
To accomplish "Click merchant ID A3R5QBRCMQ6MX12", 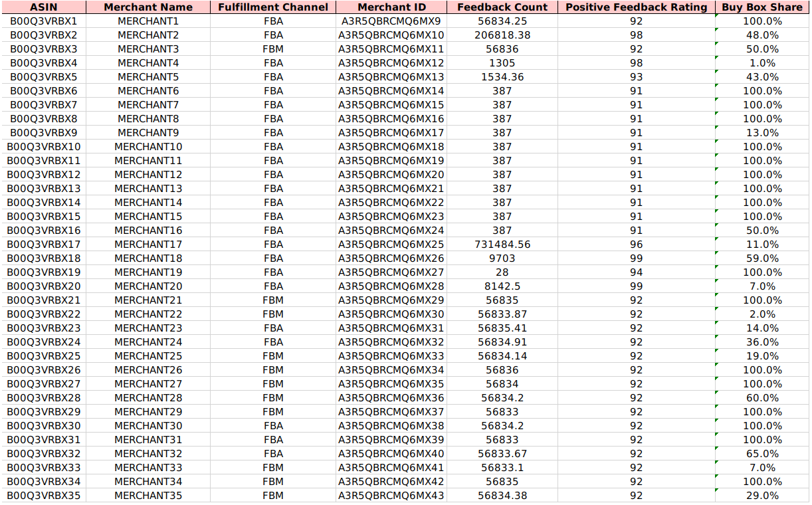I will [x=391, y=63].
